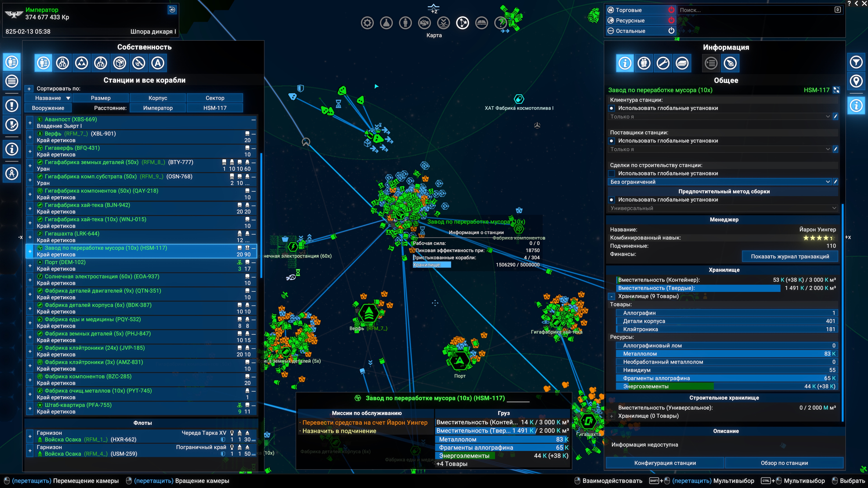Click the Вместительность (Твердые) storage bar
Viewport: 868px width, 488px height.
[727, 288]
